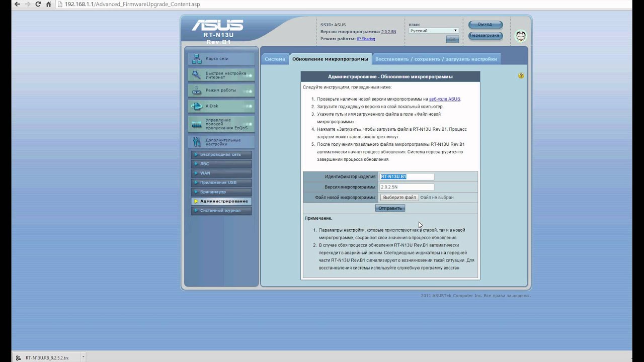
Task: Click the operation mode icon (Режим работы)
Action: [197, 90]
